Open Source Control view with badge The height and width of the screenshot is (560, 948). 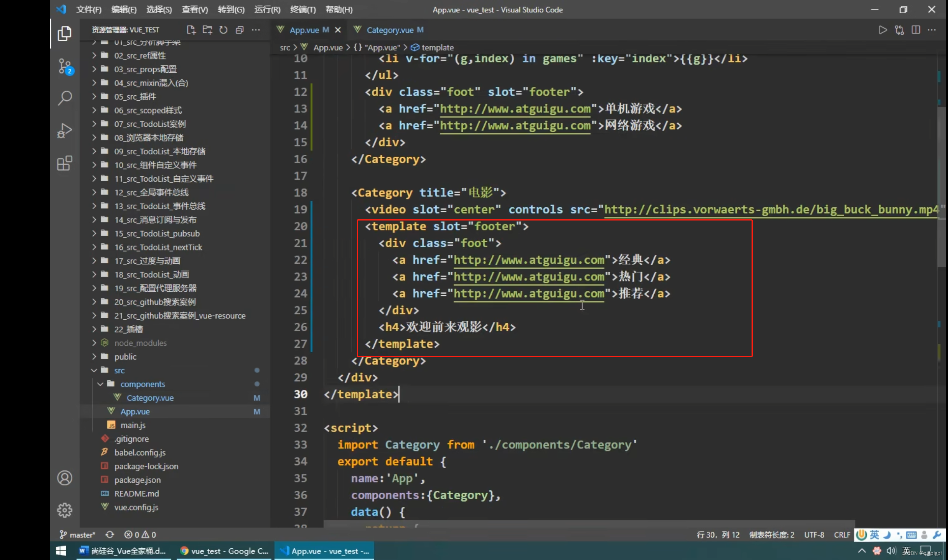[65, 66]
